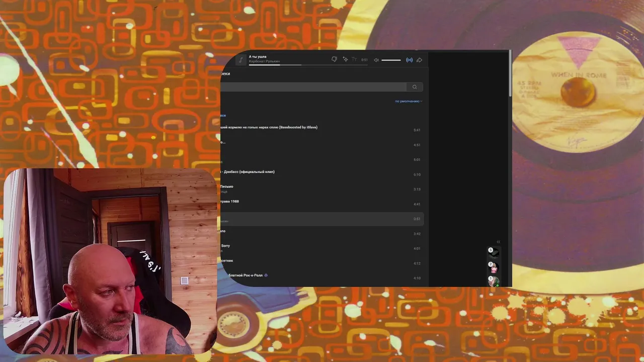Click the artist name under 'А ты ушла'

264,61
